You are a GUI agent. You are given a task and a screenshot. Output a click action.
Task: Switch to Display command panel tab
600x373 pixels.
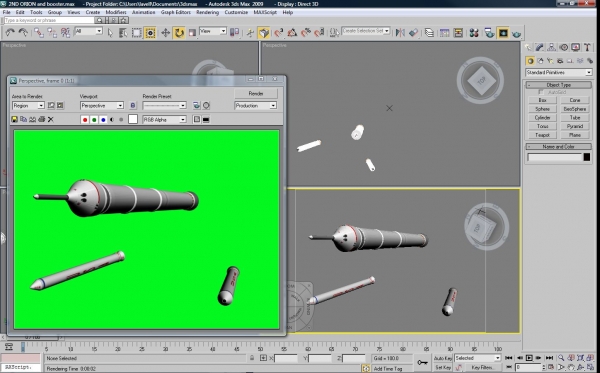575,47
